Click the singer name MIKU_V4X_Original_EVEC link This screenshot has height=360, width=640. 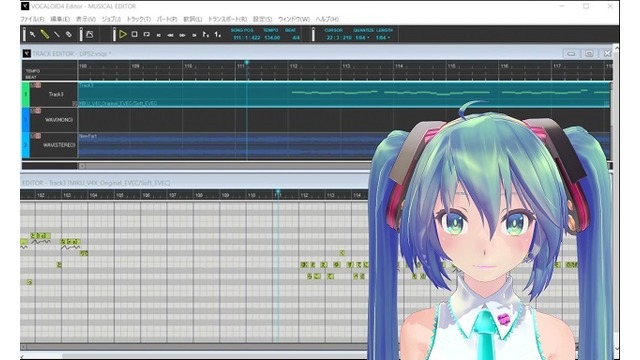(x=118, y=103)
